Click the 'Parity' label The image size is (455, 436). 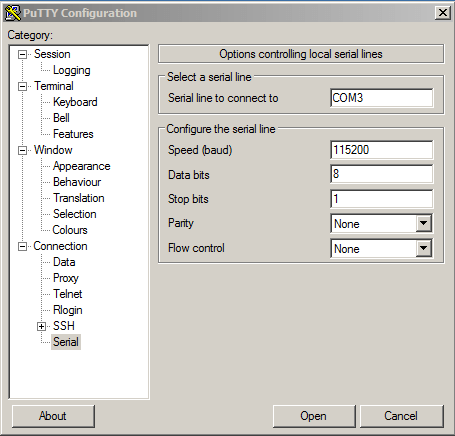[x=181, y=223]
